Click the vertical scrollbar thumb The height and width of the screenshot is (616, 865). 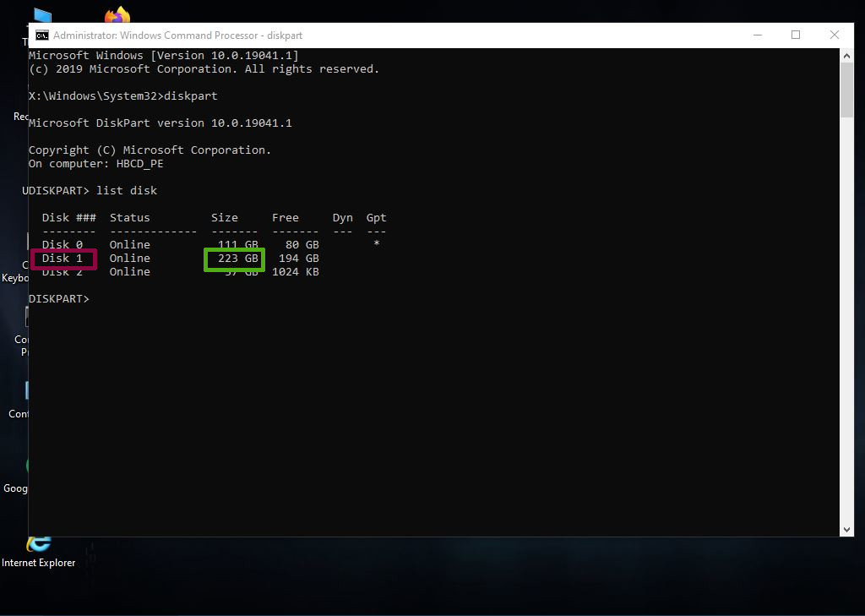click(x=847, y=90)
